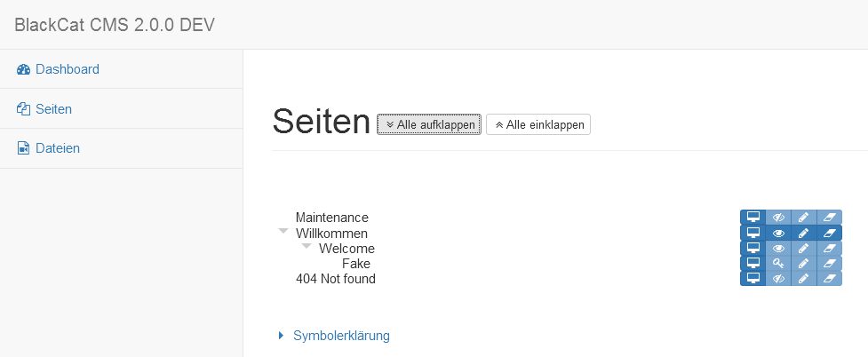Select the Fake page in tree

point(355,264)
